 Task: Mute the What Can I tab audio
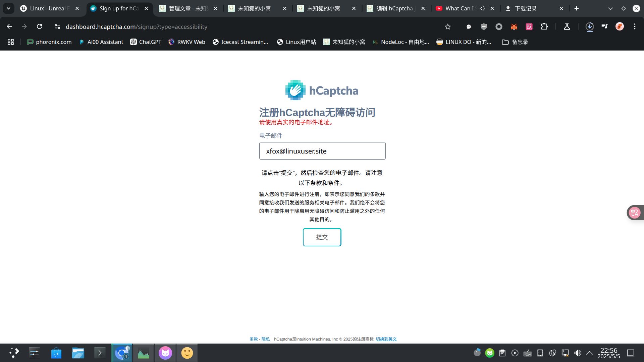click(x=482, y=8)
